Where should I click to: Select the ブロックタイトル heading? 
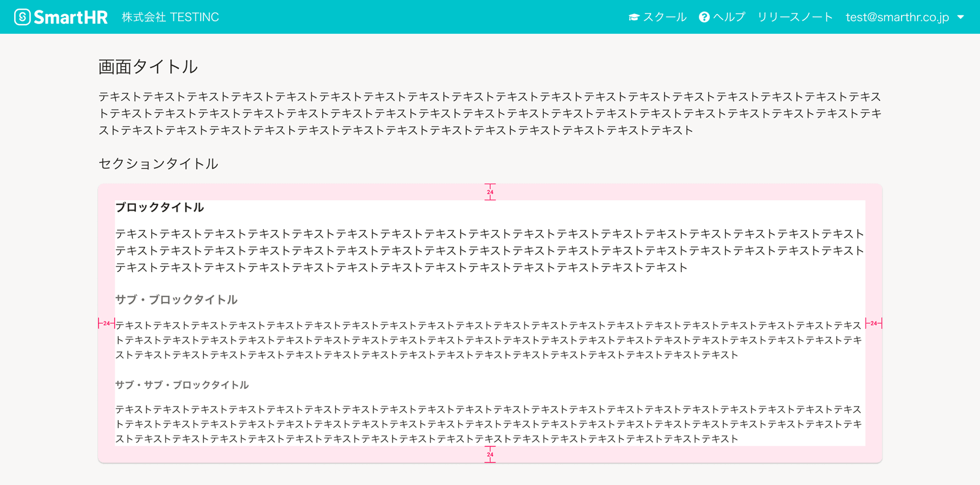coord(159,208)
